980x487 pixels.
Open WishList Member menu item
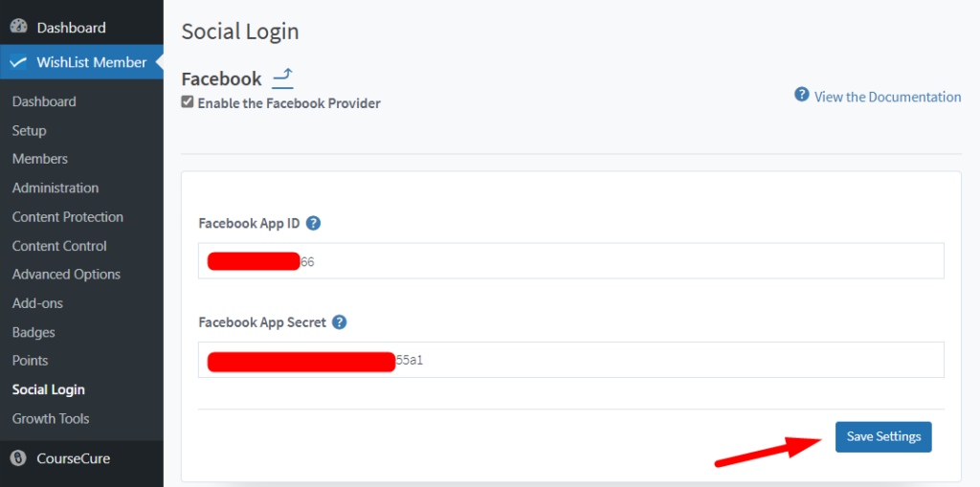pos(81,62)
